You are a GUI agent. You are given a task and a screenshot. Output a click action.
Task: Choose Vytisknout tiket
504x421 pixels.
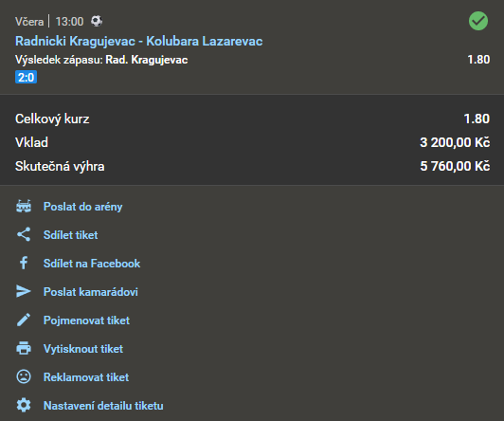point(83,349)
